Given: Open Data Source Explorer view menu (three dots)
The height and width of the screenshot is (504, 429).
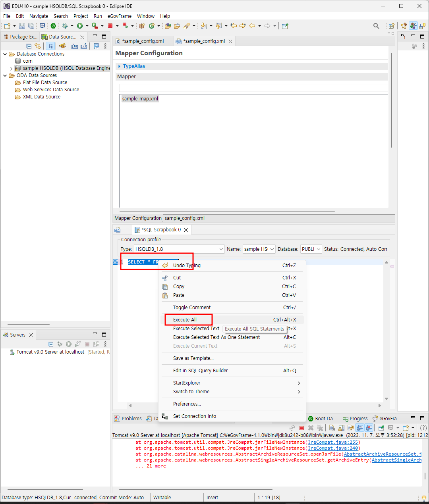Looking at the screenshot, I should (x=105, y=46).
